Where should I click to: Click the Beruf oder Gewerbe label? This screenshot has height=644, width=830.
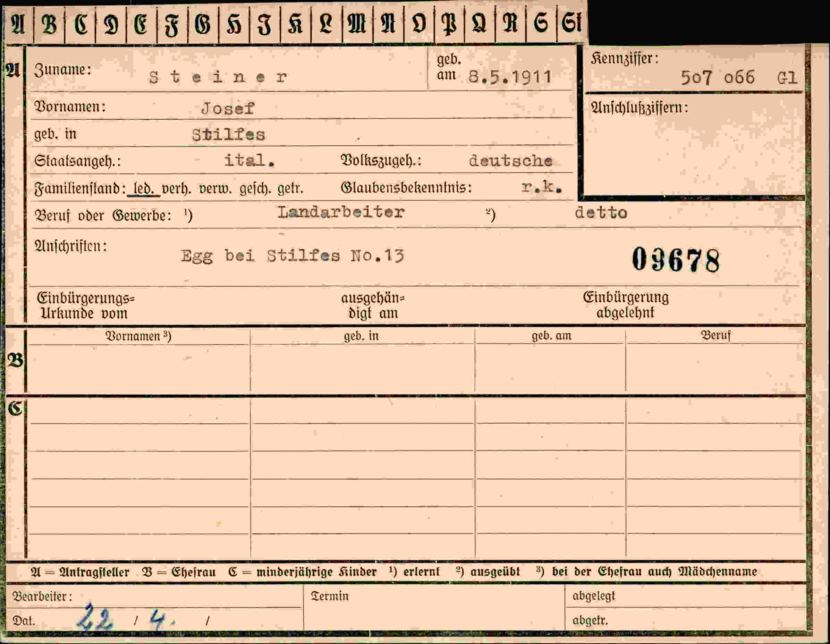coord(103,216)
